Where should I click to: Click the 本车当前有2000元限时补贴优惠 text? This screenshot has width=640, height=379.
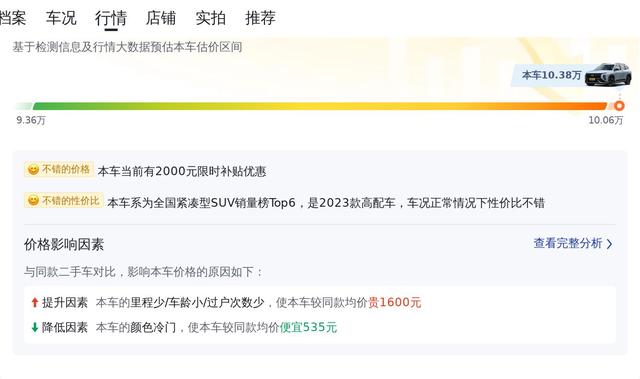coord(182,171)
